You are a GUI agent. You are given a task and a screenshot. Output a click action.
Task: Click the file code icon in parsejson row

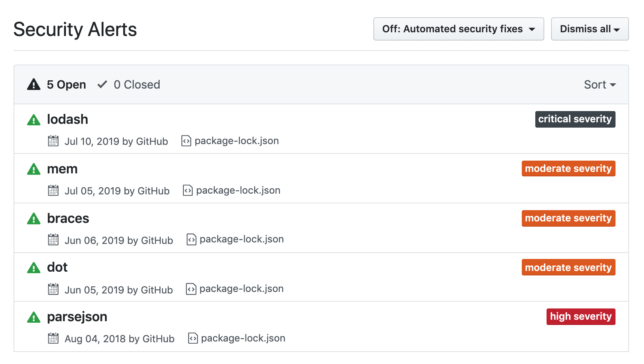coord(193,338)
